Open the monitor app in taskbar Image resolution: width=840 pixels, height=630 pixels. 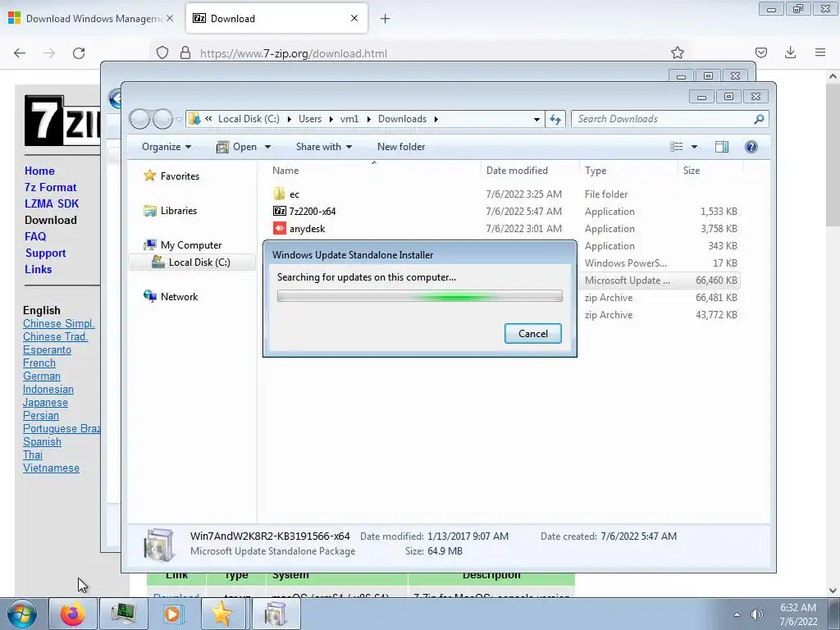pyautogui.click(x=123, y=614)
